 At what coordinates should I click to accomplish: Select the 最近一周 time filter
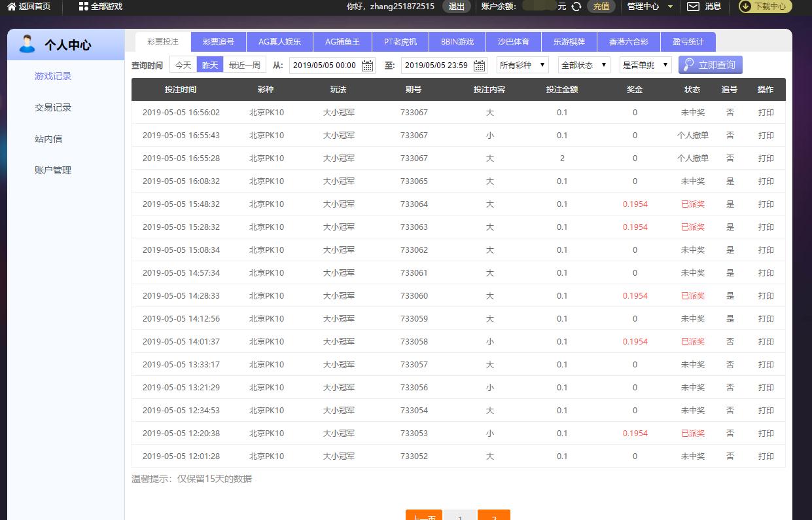245,65
